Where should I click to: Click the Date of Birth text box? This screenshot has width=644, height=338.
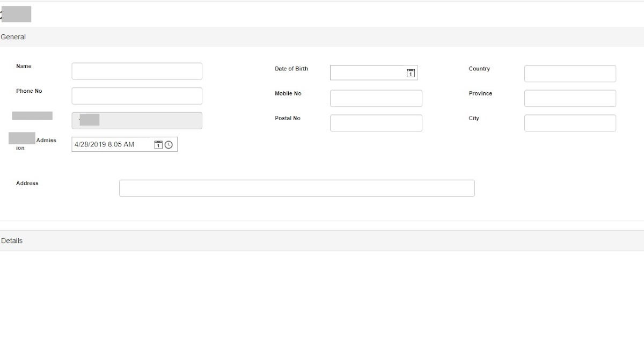[x=370, y=73]
